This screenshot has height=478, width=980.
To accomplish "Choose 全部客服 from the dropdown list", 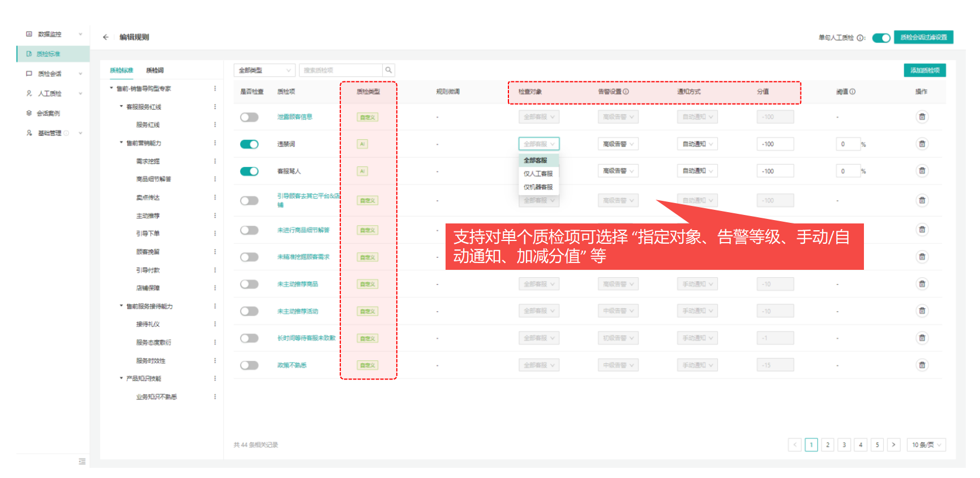I will tap(538, 161).
